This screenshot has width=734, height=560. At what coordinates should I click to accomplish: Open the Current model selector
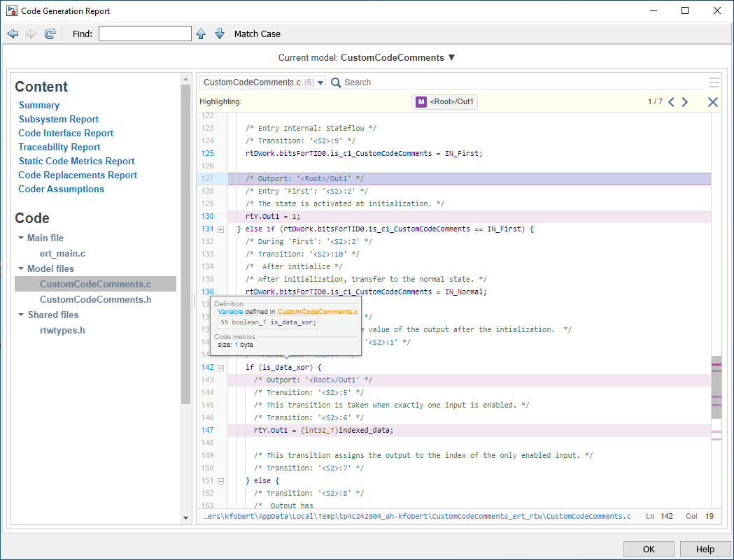pyautogui.click(x=452, y=57)
